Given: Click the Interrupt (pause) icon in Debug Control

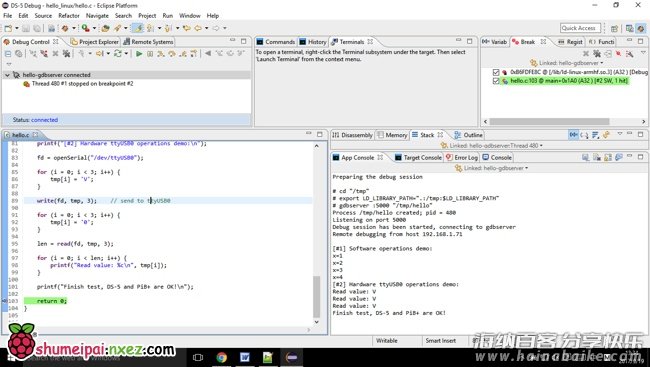Looking at the screenshot, I should [x=150, y=53].
